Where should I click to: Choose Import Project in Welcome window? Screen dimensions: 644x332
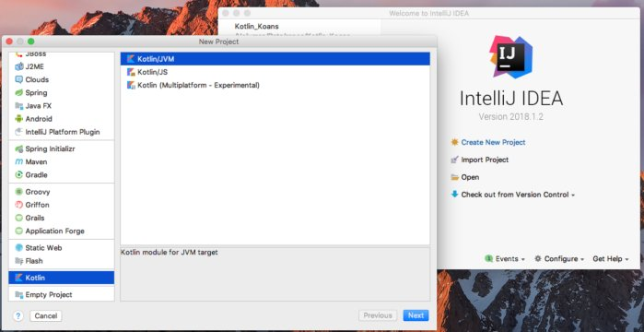pos(485,160)
